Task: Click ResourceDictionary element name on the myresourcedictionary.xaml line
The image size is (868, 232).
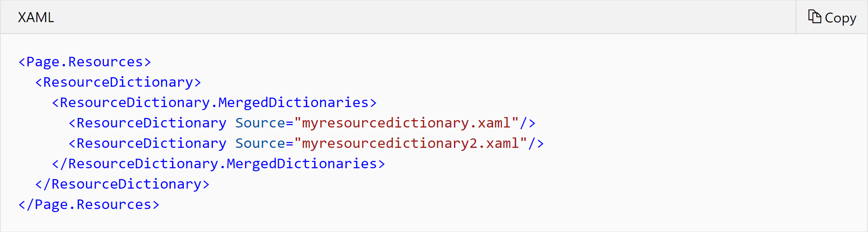Action: 152,123
